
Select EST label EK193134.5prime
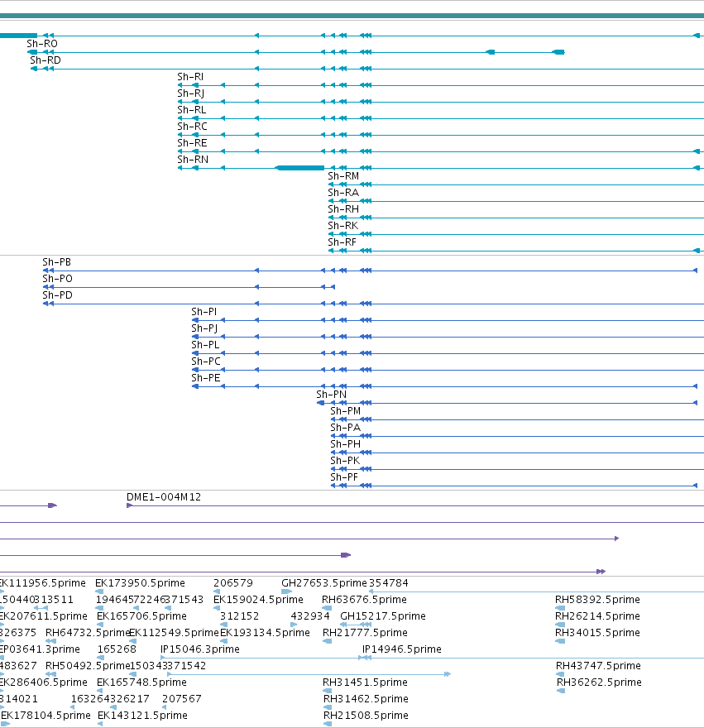click(x=266, y=633)
